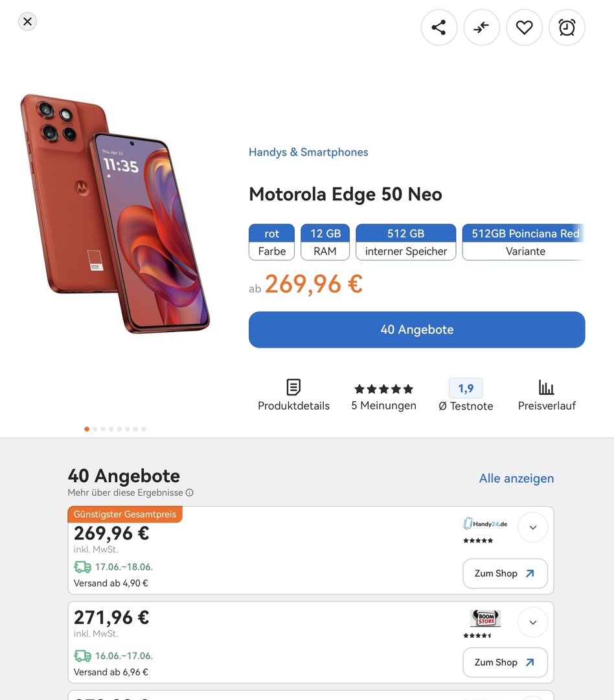This screenshot has height=700, width=614.
Task: Set a price alert with alarm clock icon
Action: click(x=567, y=27)
